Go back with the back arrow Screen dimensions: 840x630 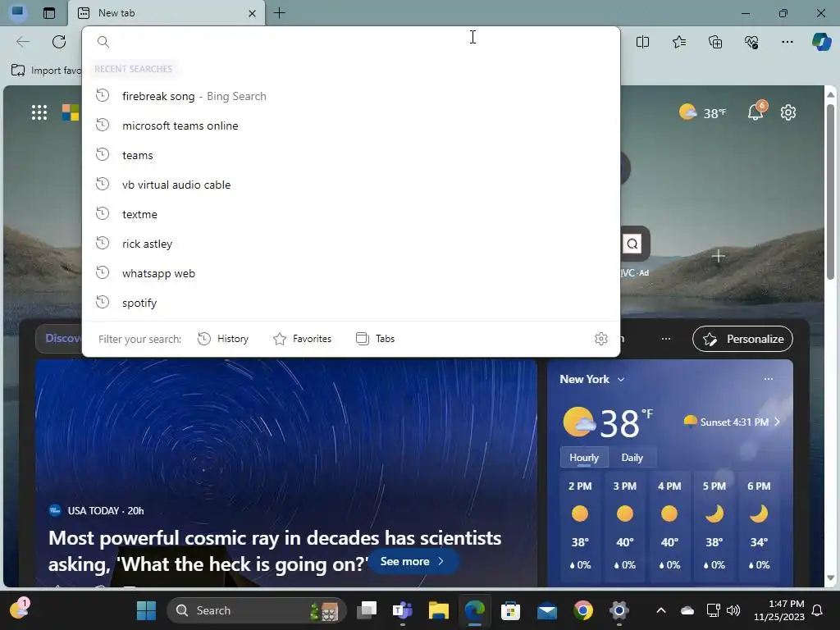tap(22, 42)
